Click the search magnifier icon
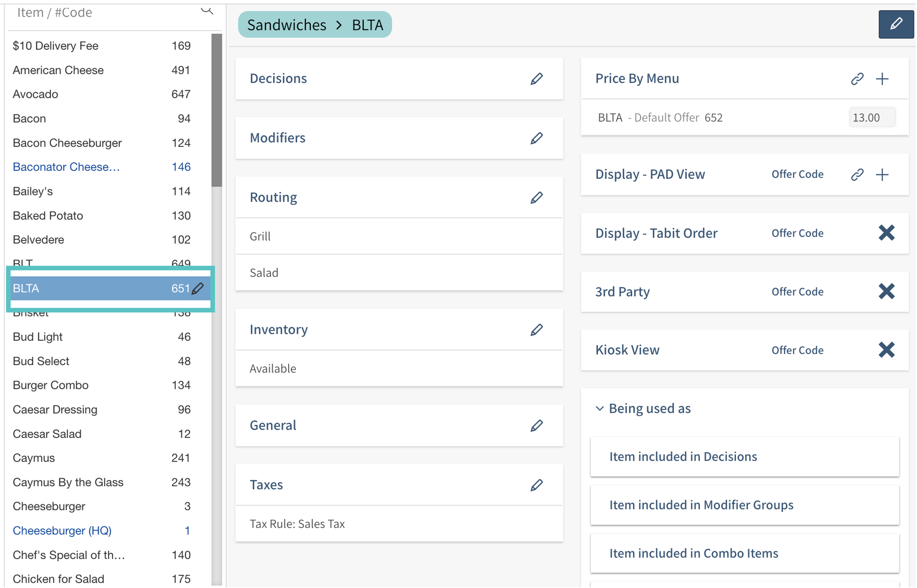The width and height of the screenshot is (917, 588). [x=207, y=10]
